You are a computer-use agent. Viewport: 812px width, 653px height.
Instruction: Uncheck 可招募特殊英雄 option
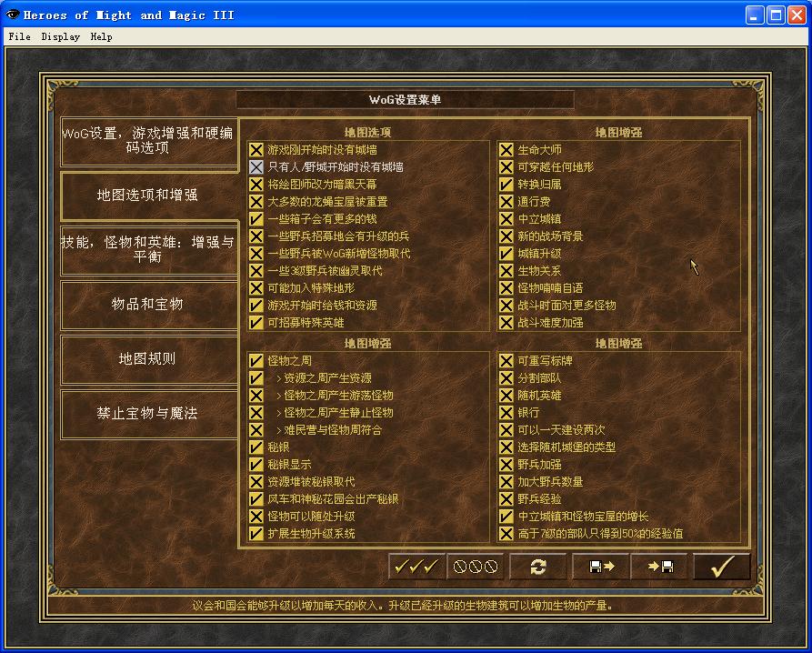click(256, 323)
